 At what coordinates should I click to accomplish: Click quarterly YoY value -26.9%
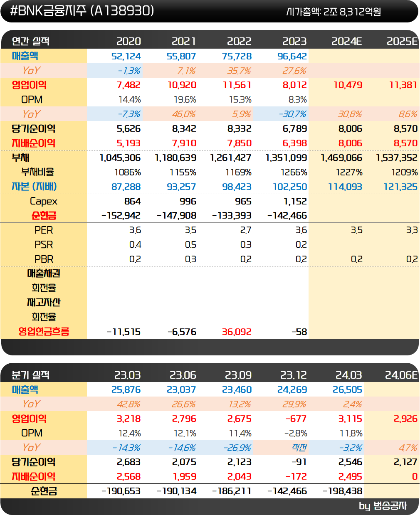pyautogui.click(x=237, y=447)
